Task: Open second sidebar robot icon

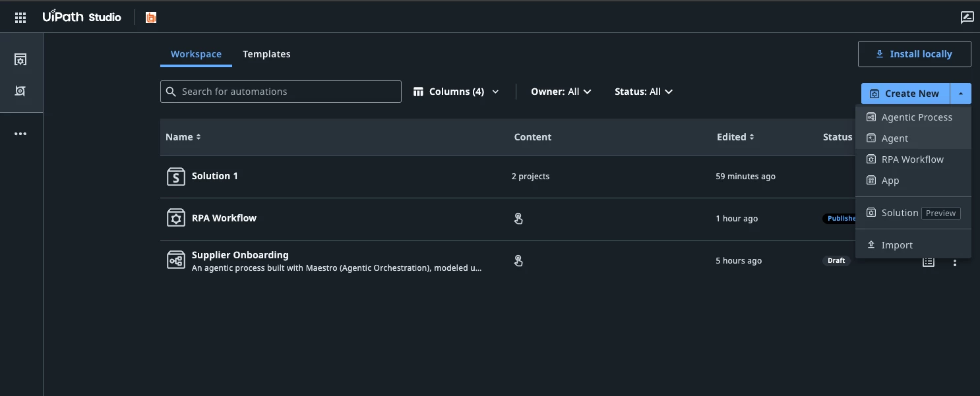Action: 20,90
